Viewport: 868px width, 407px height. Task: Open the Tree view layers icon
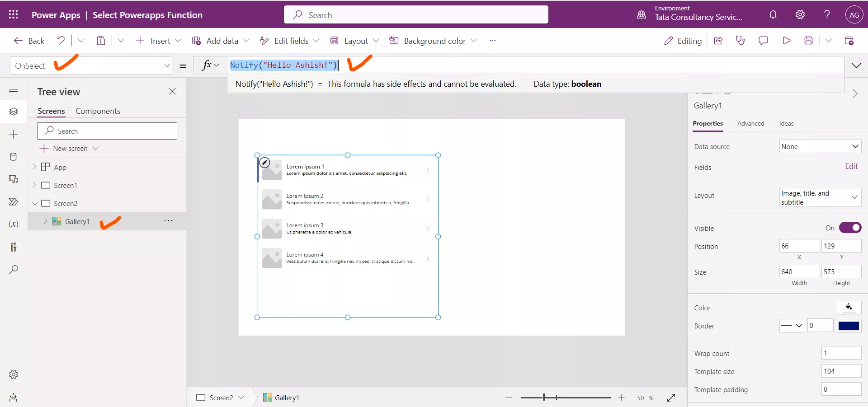[x=14, y=112]
